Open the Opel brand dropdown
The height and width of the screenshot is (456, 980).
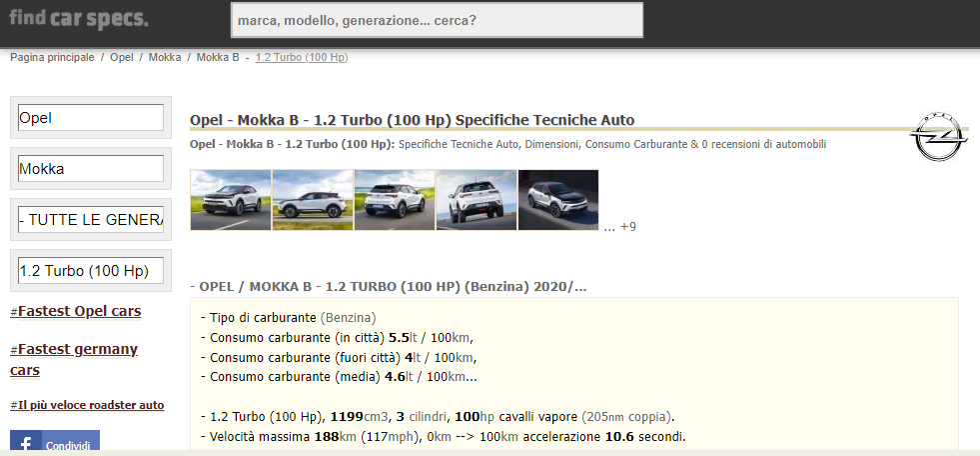coord(91,118)
